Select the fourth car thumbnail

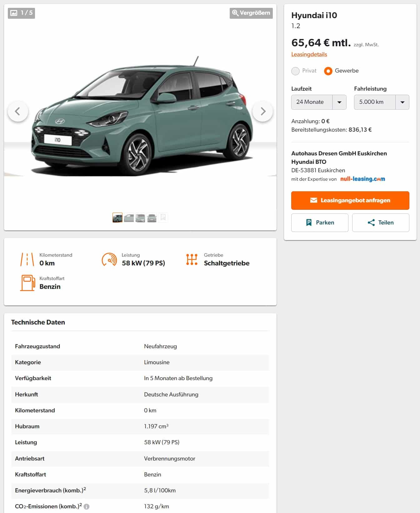(x=152, y=218)
